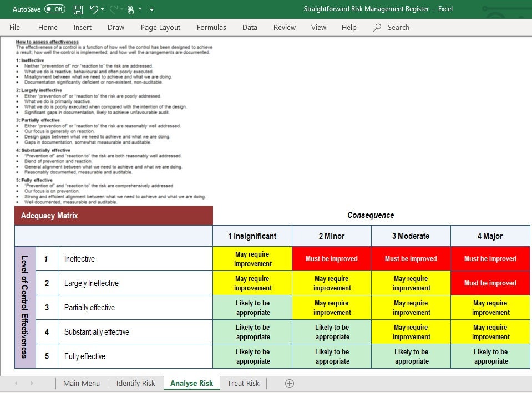Viewport: 532px width, 393px height.
Task: Expand the Customize Quick Access Toolbar chevron
Action: click(151, 9)
